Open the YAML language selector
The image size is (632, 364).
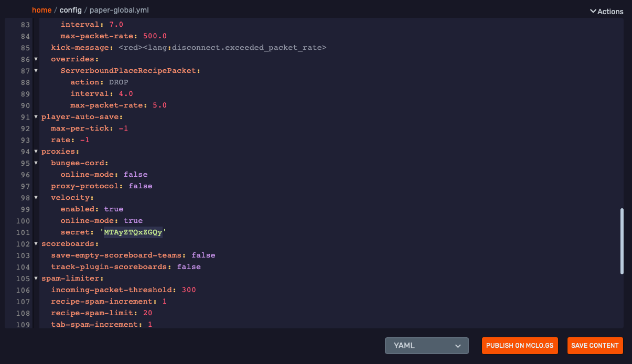coord(426,346)
